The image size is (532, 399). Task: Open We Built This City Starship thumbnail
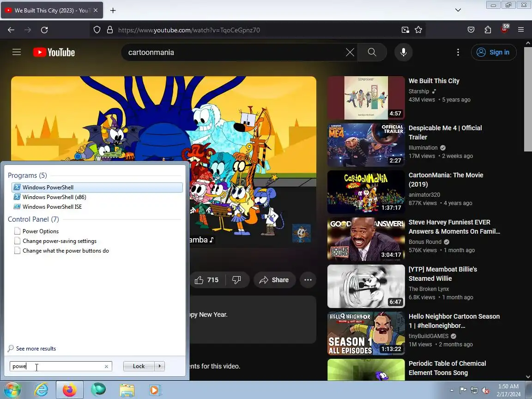366,98
